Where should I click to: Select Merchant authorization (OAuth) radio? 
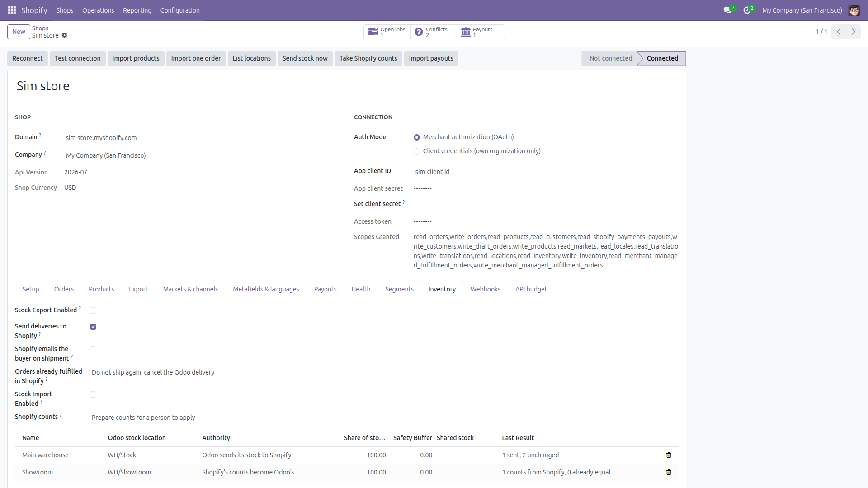click(x=417, y=137)
